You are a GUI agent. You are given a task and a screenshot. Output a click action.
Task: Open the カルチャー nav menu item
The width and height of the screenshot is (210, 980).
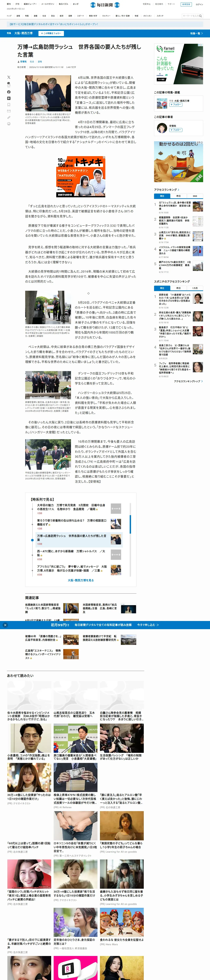106,16
